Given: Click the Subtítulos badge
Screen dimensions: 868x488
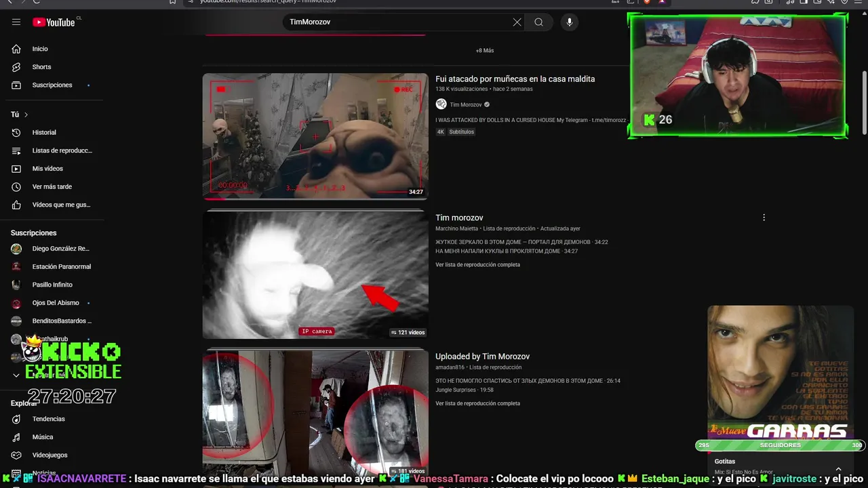Looking at the screenshot, I should pyautogui.click(x=462, y=132).
